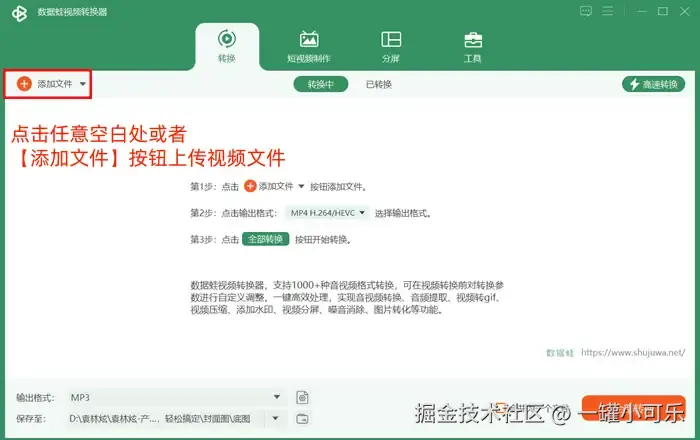This screenshot has width=700, height=440.
Task: Minimize the converter window
Action: pyautogui.click(x=642, y=11)
